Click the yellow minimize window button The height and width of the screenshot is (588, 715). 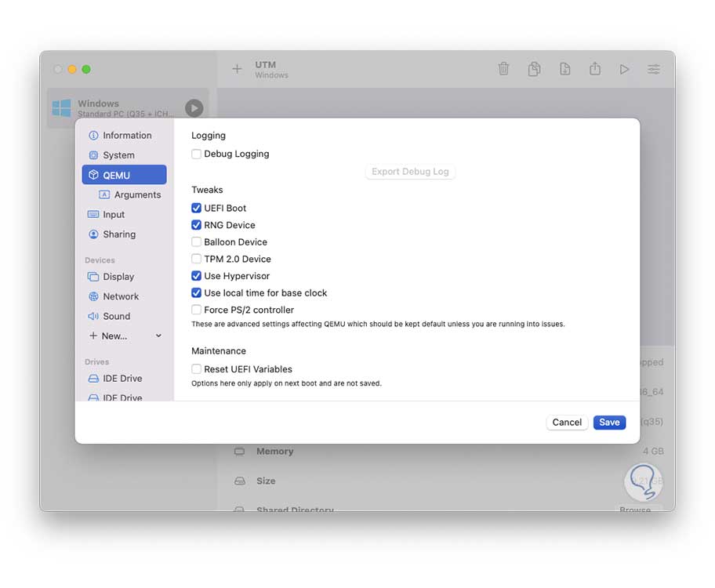click(x=72, y=69)
